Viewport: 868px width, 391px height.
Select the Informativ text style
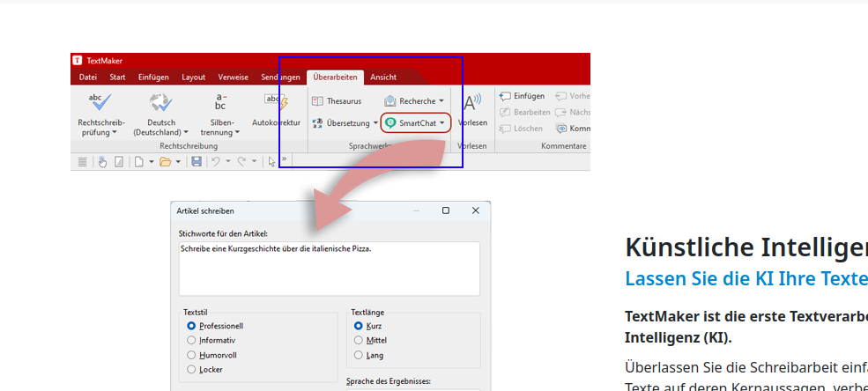(192, 340)
